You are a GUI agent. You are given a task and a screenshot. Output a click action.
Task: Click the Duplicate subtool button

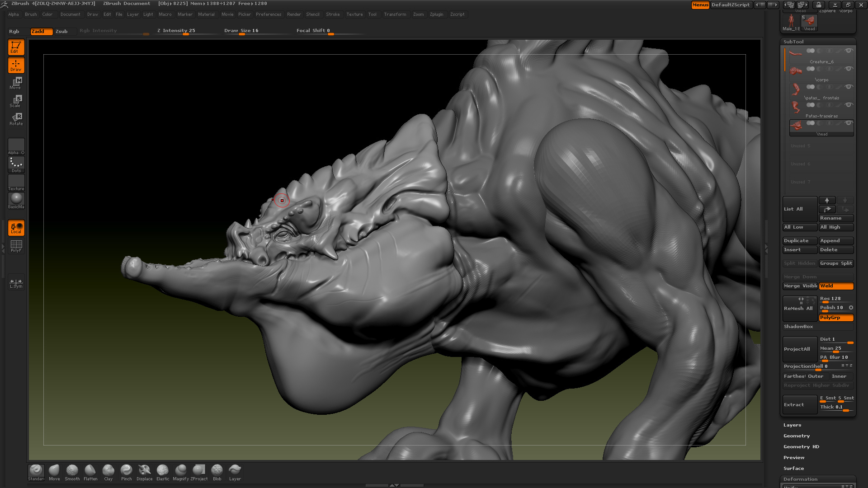click(800, 241)
